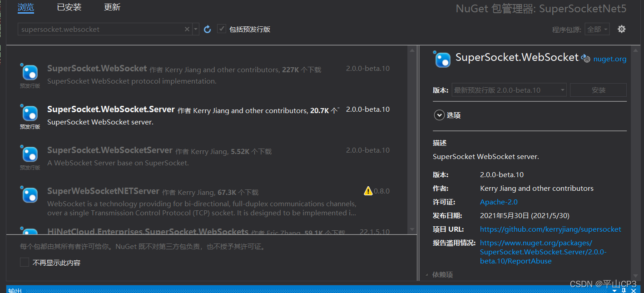Open the nuget.org link
This screenshot has height=293, width=644.
610,59
